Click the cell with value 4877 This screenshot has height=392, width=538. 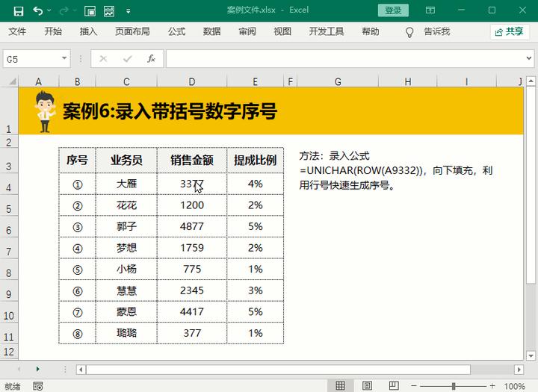pyautogui.click(x=192, y=227)
